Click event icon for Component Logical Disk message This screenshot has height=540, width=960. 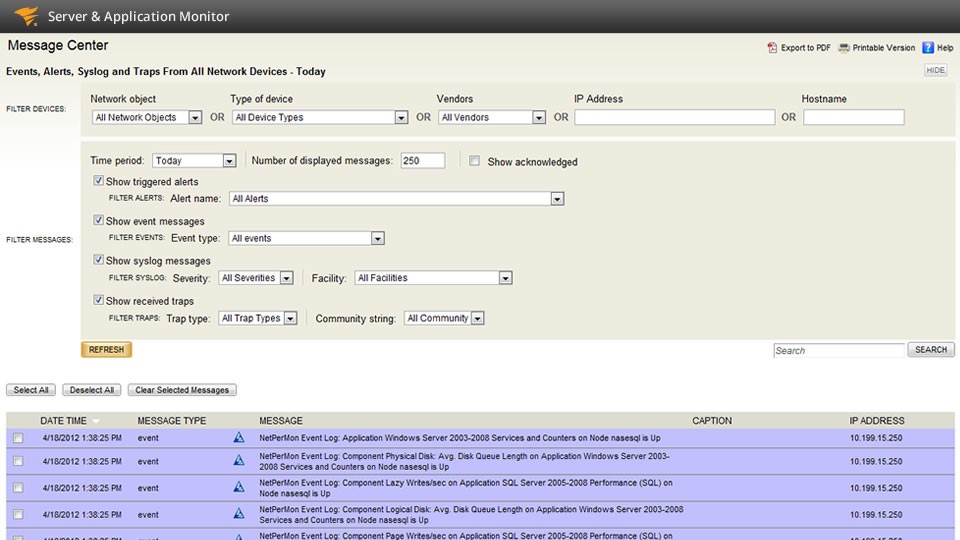[x=238, y=514]
